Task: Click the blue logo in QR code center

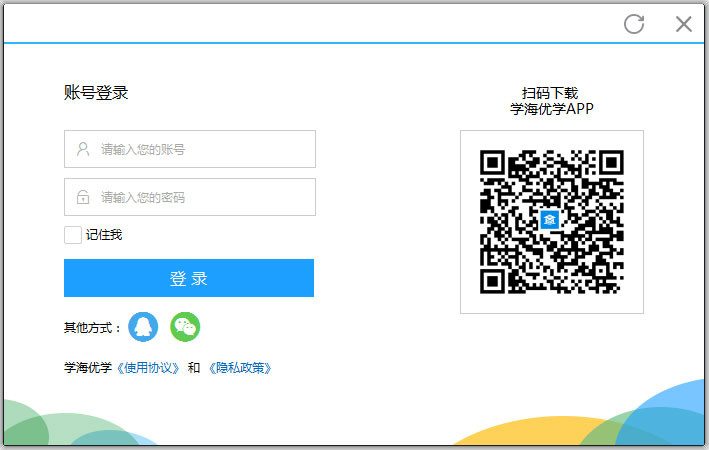Action: coord(551,221)
